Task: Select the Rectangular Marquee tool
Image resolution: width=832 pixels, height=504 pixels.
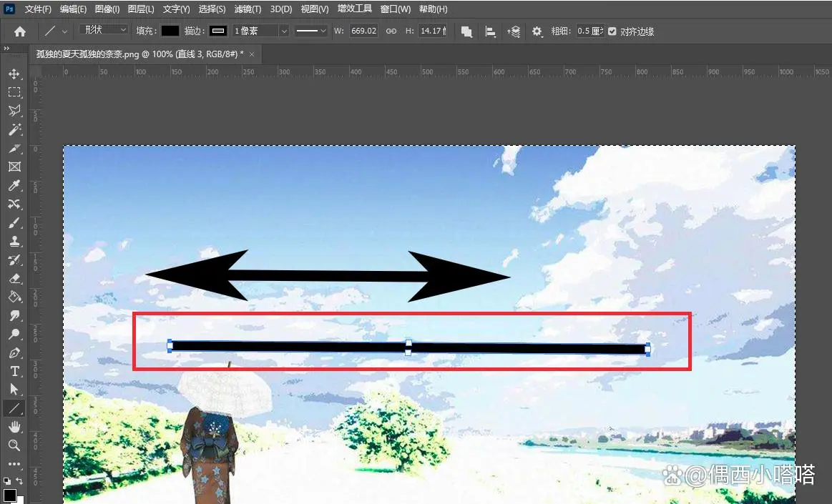Action: click(14, 92)
